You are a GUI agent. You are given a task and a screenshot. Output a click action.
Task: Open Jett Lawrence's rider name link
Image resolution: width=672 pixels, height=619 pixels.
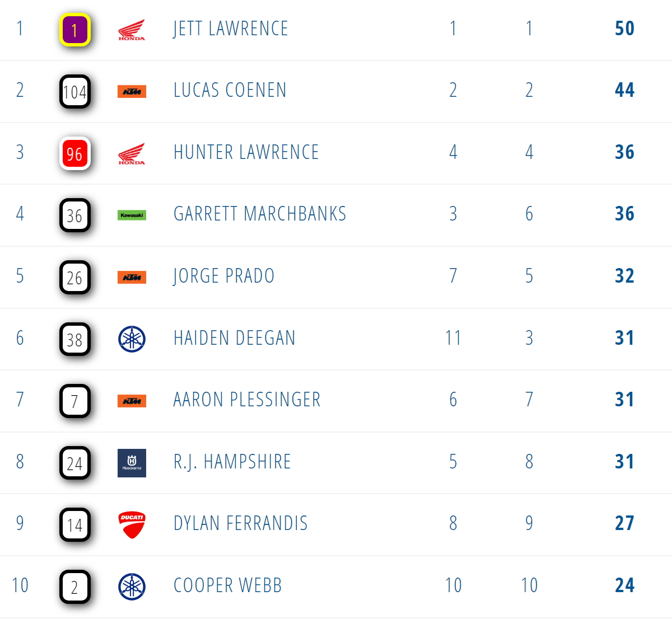pos(231,29)
